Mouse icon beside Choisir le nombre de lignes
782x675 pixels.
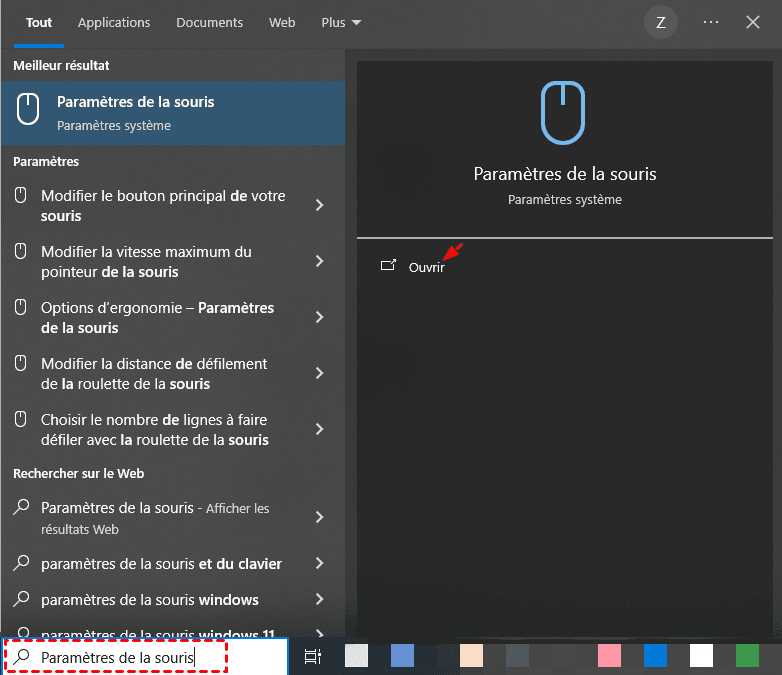click(x=20, y=419)
